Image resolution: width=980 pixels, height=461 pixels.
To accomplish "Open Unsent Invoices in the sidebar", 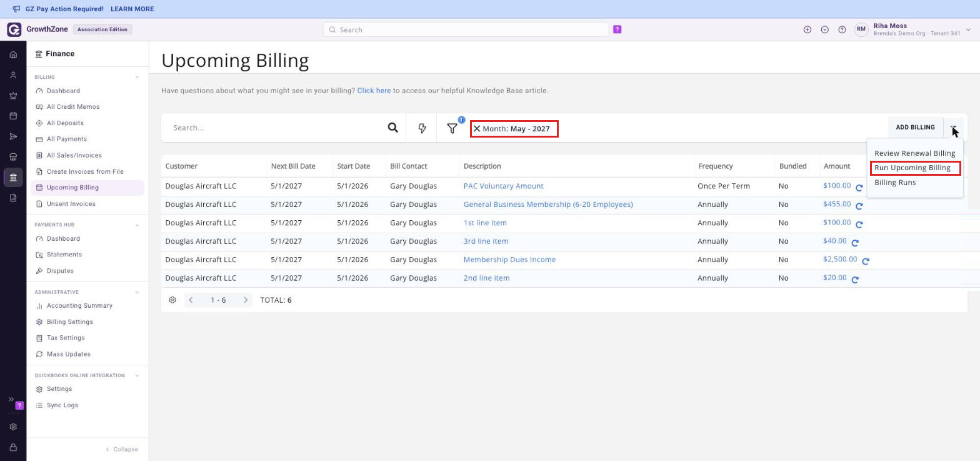I will [71, 204].
